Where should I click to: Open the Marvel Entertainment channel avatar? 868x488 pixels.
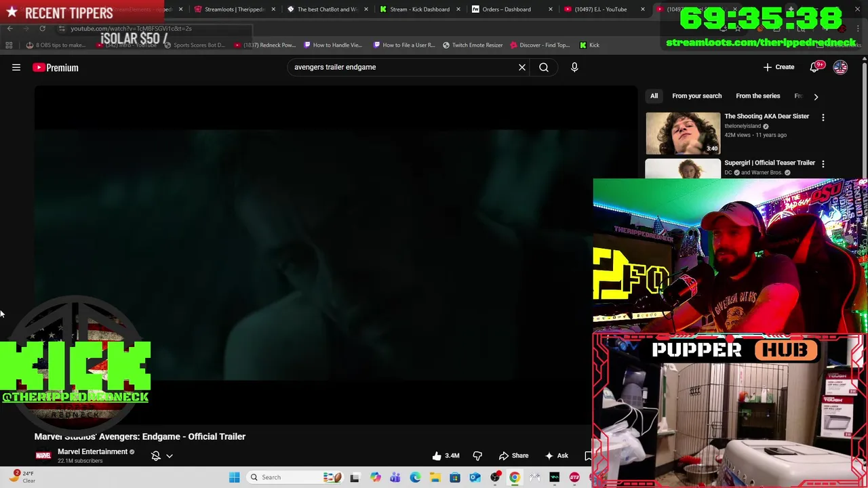point(43,455)
